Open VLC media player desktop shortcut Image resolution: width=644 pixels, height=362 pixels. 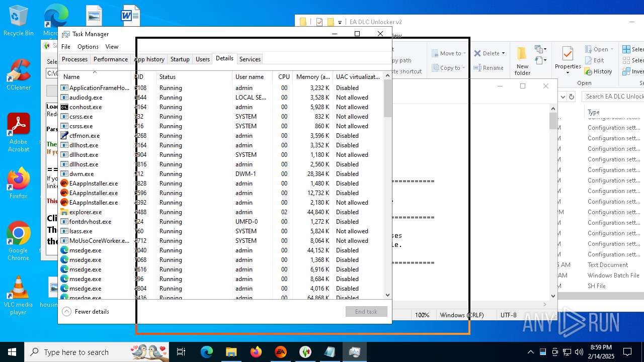(x=18, y=296)
